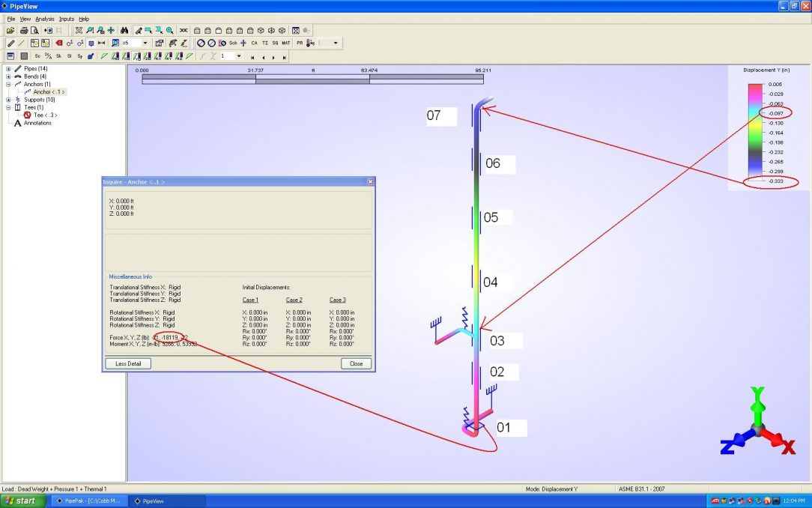Click the PR pressure display button
812x508 pixels.
click(x=300, y=43)
